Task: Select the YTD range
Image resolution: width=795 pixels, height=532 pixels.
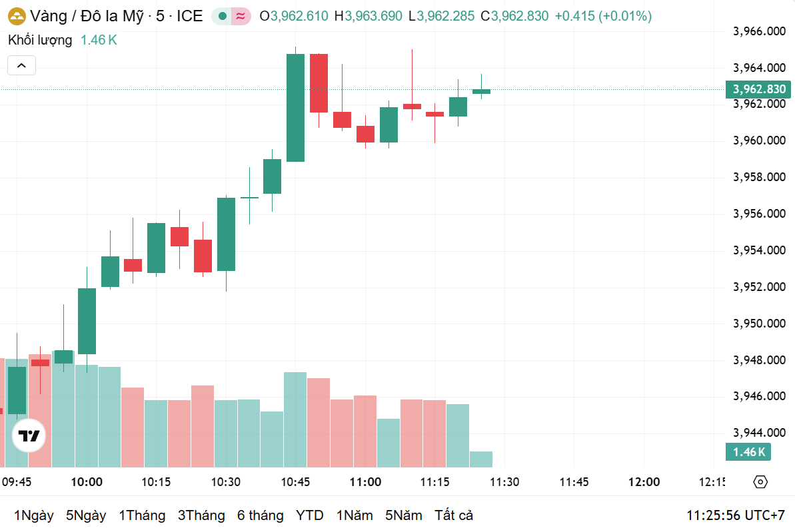Action: coord(310,515)
